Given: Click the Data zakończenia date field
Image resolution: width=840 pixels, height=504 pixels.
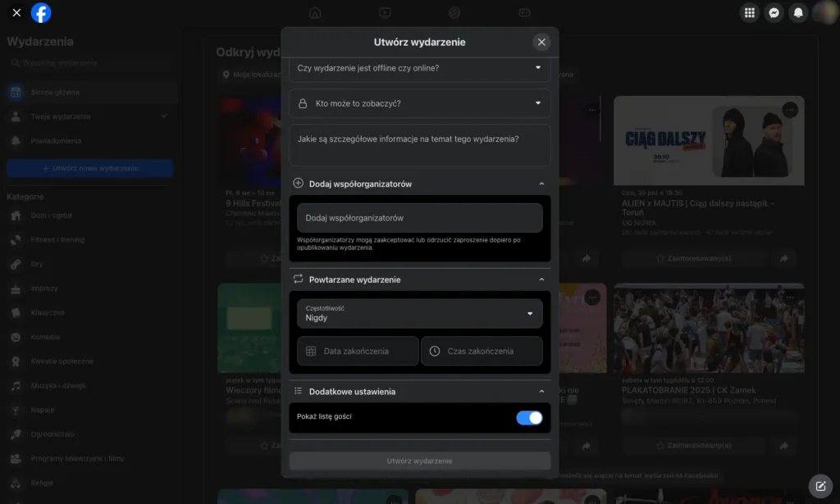Looking at the screenshot, I should (x=358, y=351).
